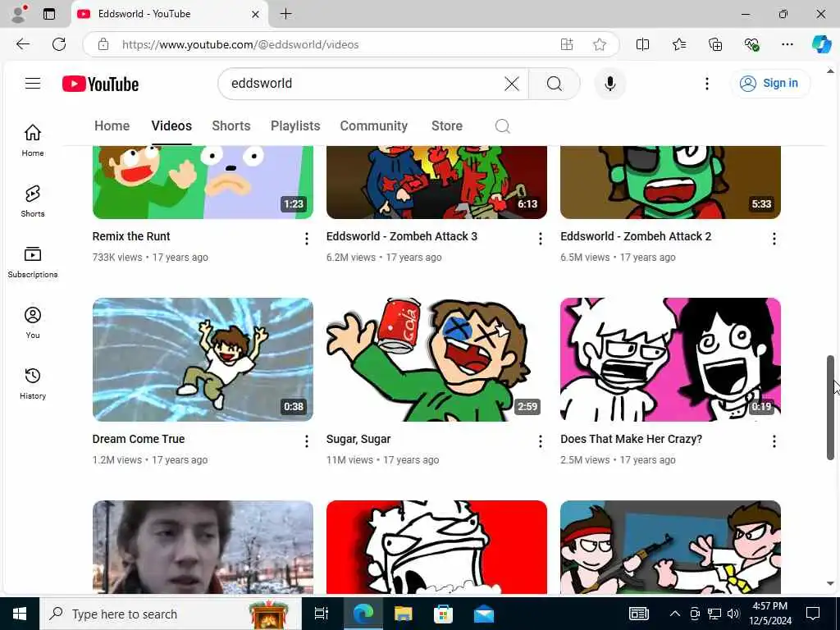Open the Store tab
840x630 pixels.
(x=447, y=126)
